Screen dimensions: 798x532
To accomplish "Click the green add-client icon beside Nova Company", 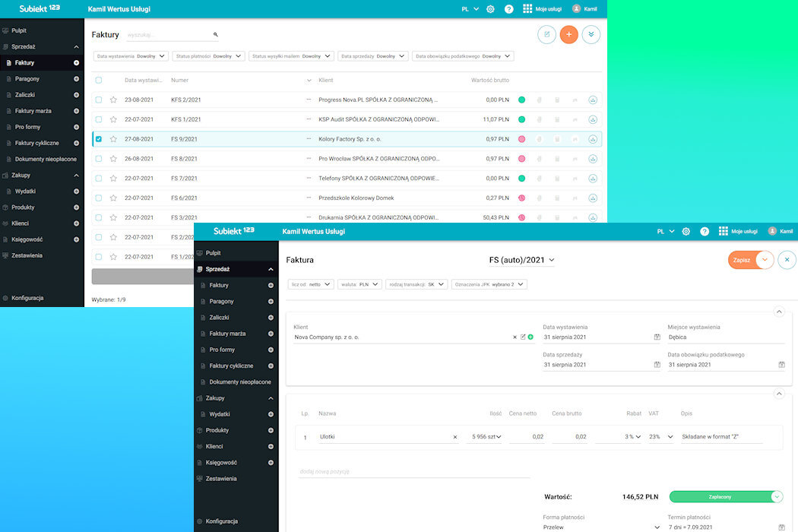I will pyautogui.click(x=530, y=337).
